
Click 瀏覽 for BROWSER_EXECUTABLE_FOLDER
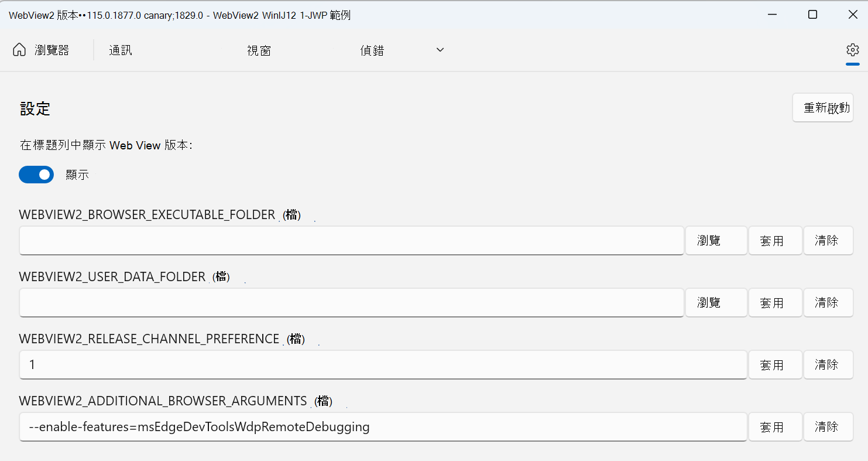[x=716, y=241]
